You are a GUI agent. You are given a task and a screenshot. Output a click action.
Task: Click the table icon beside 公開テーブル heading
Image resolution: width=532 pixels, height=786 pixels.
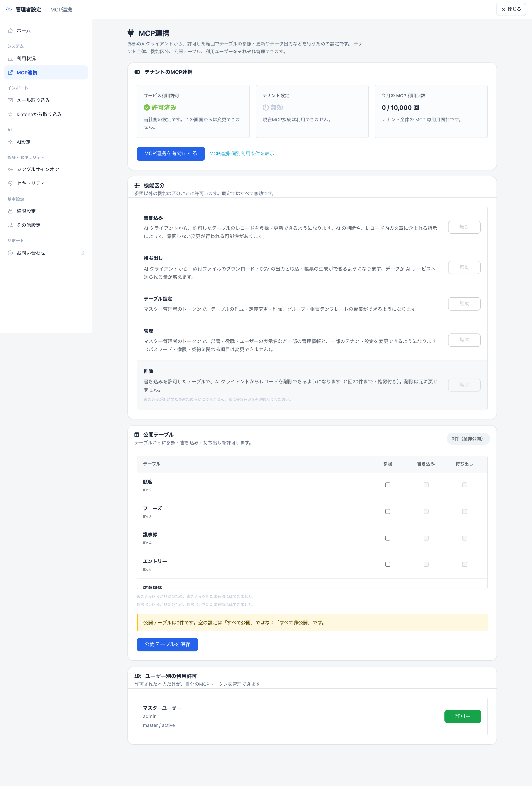137,435
